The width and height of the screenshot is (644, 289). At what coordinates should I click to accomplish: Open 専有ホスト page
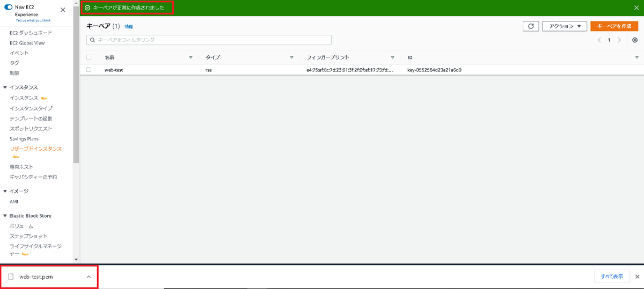tap(21, 167)
